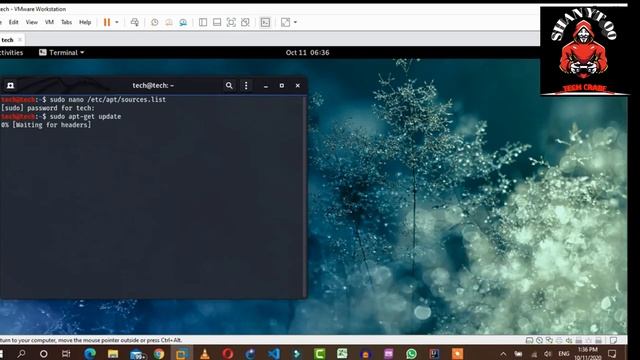
Task: Revert to snapshot using the toolbar icon
Action: coord(169,22)
